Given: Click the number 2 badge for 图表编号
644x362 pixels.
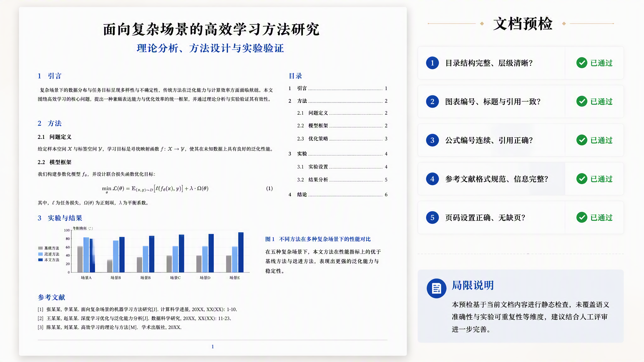Looking at the screenshot, I should coord(432,101).
